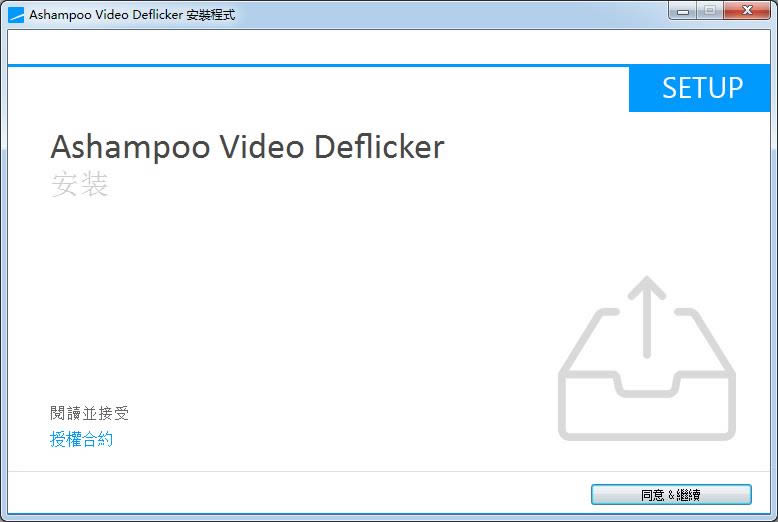Click the window title Ashampoo Video Deflicker 安裝程式
Image resolution: width=778 pixels, height=522 pixels.
coord(132,15)
